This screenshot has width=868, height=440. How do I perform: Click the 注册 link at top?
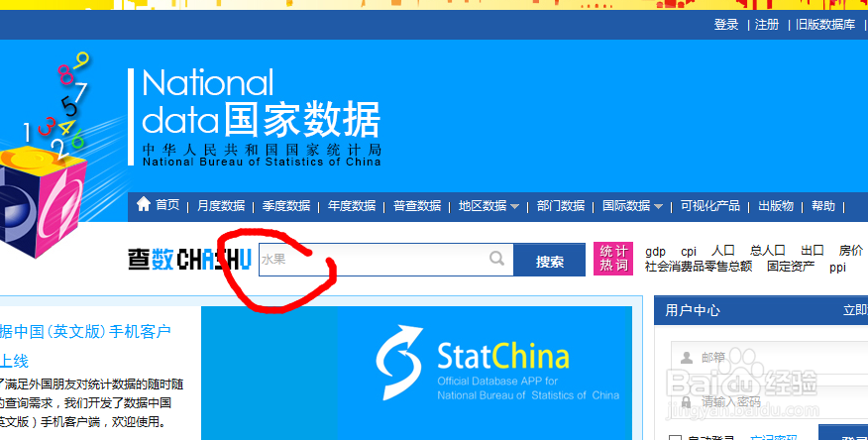(767, 25)
